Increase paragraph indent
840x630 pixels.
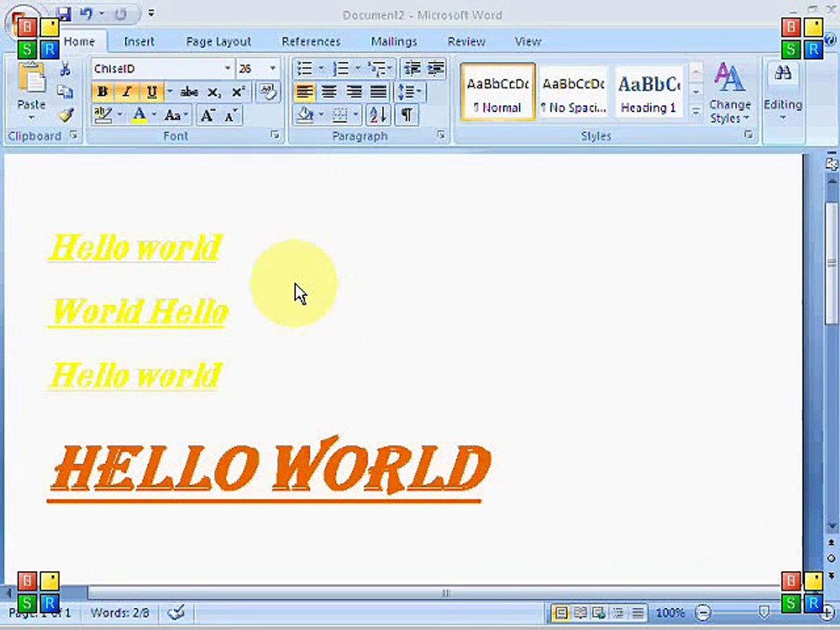[x=436, y=68]
